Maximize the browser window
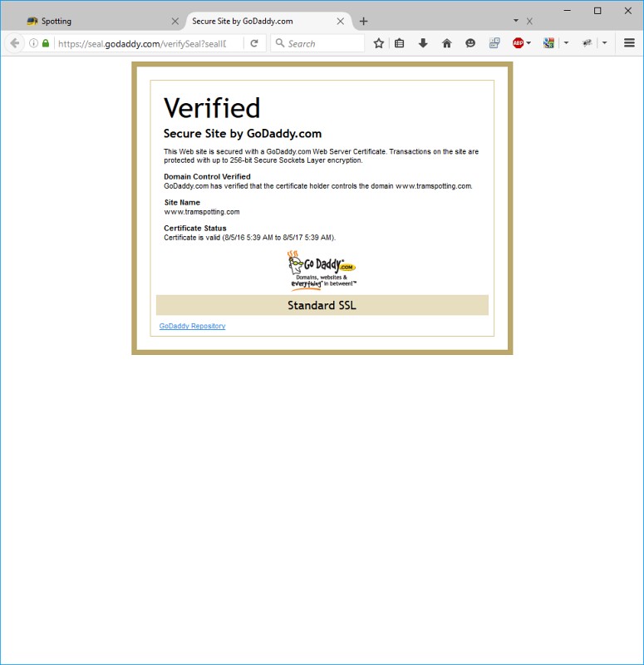This screenshot has height=665, width=644. coord(597,11)
